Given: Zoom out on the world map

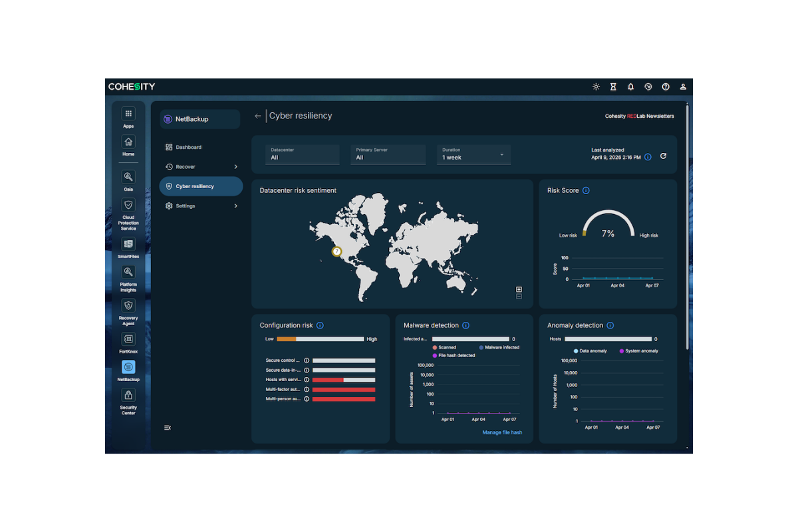Looking at the screenshot, I should pos(519,296).
